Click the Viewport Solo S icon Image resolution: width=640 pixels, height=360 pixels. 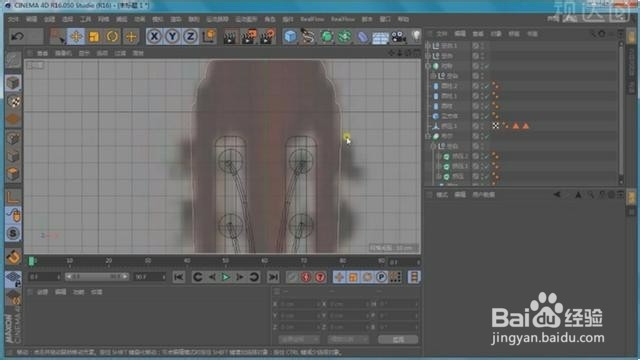tap(13, 233)
